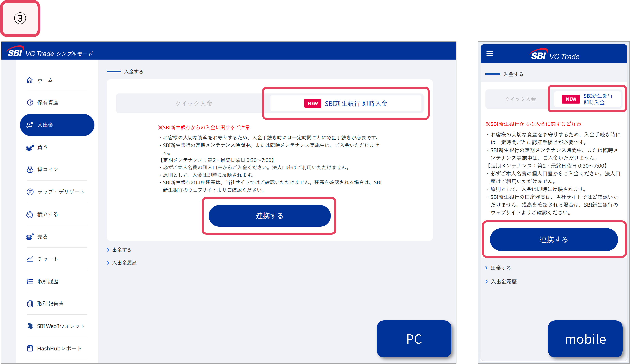630x364 pixels.
Task: Click the 連携する button in the PC view
Action: pos(269,216)
